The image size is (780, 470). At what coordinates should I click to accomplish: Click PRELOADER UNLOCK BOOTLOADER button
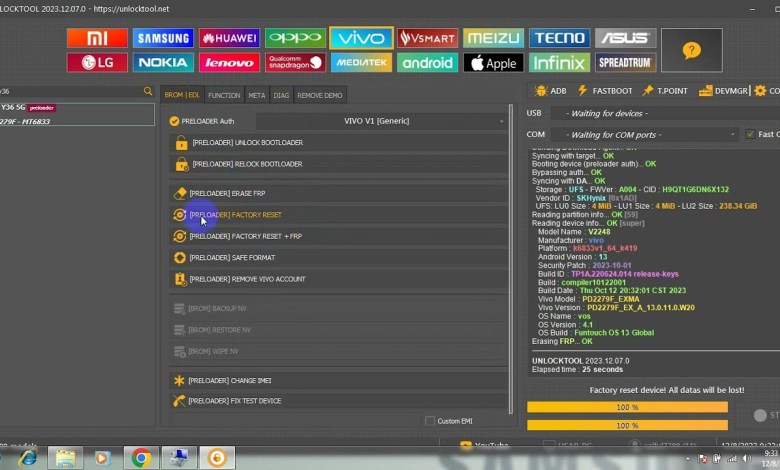point(339,142)
